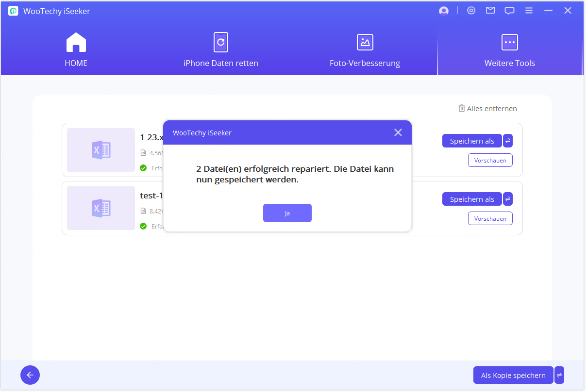
Task: Select the Weitere Tools tab
Action: 509,50
